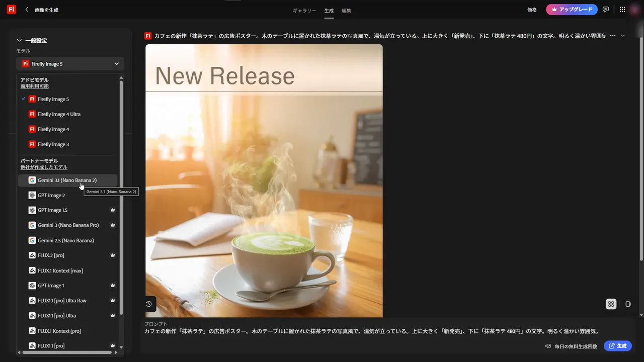The width and height of the screenshot is (644, 362).
Task: Switch to single image view icon
Action: pyautogui.click(x=628, y=304)
